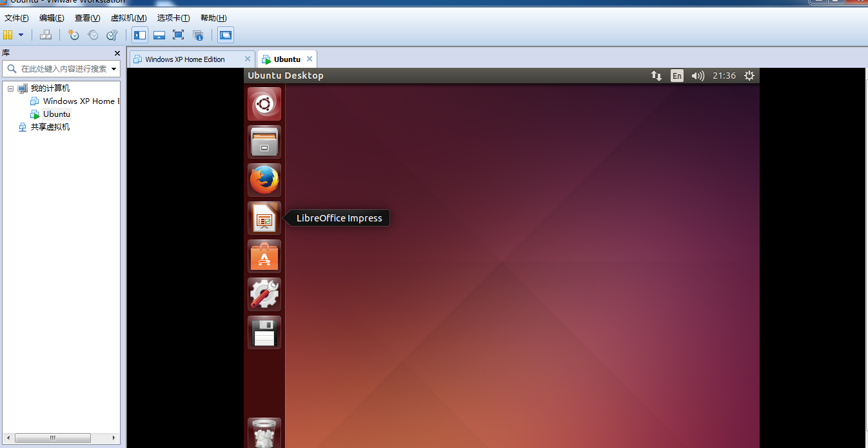
Task: Take a snapshot of this VM
Action: pyautogui.click(x=74, y=35)
